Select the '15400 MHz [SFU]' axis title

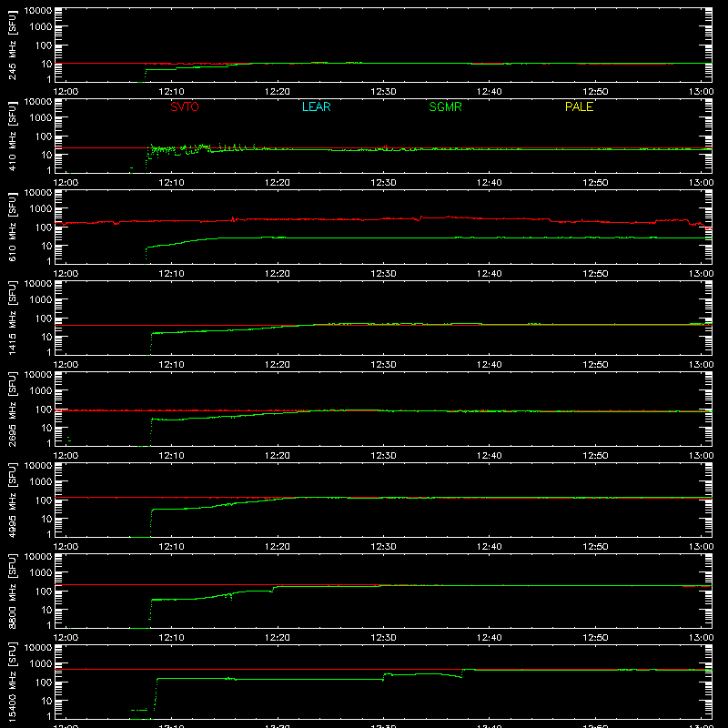[x=12, y=682]
